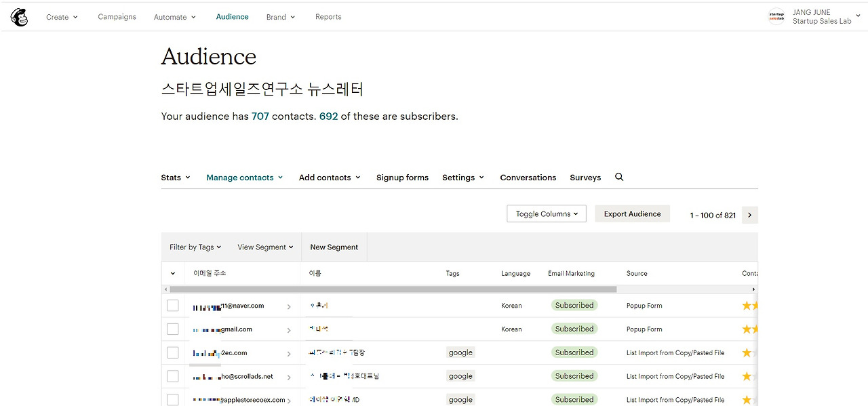Open the Signup forms tab
This screenshot has height=406, width=868.
click(x=402, y=178)
